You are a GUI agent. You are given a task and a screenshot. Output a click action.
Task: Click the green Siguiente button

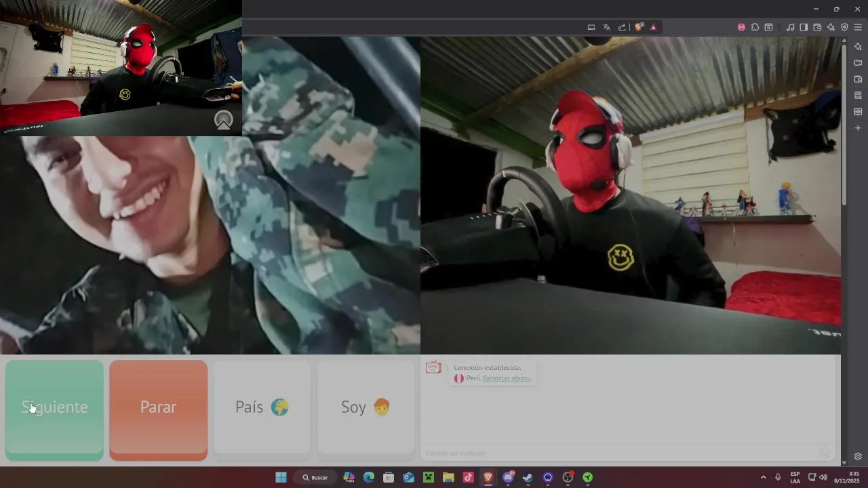(x=54, y=410)
